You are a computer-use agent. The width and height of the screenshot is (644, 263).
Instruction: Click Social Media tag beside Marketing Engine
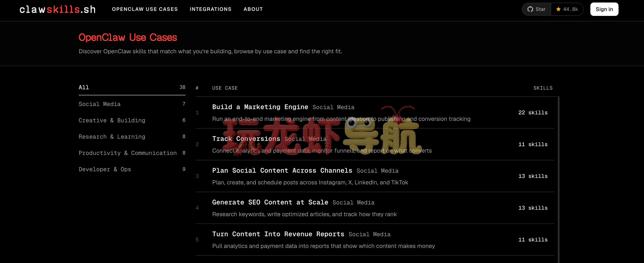coord(333,107)
